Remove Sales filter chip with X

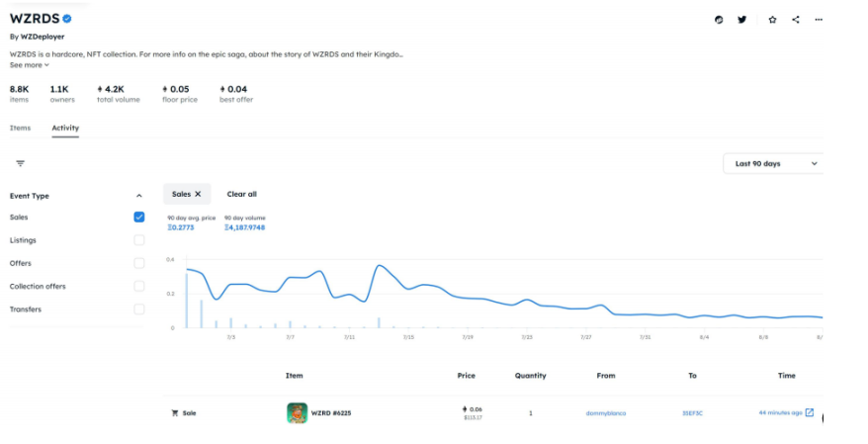[x=198, y=194]
